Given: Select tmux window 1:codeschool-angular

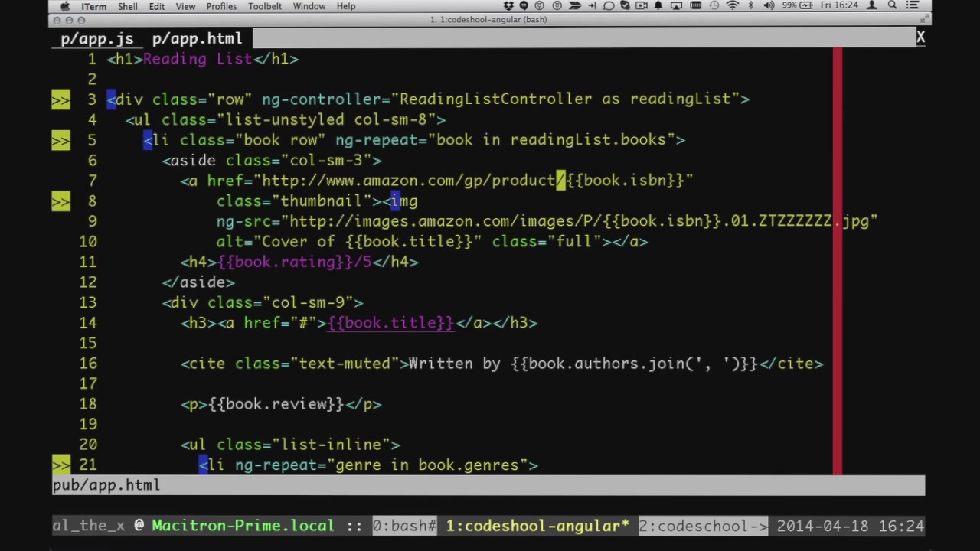Looking at the screenshot, I should (537, 526).
